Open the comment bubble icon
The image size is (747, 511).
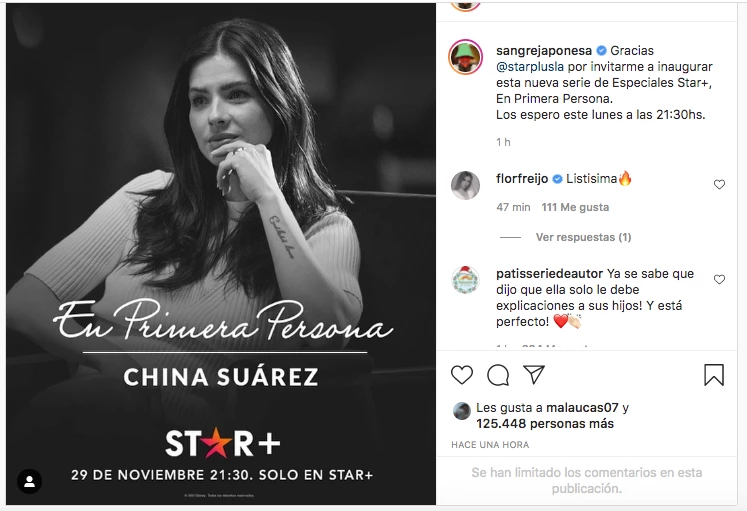[498, 375]
